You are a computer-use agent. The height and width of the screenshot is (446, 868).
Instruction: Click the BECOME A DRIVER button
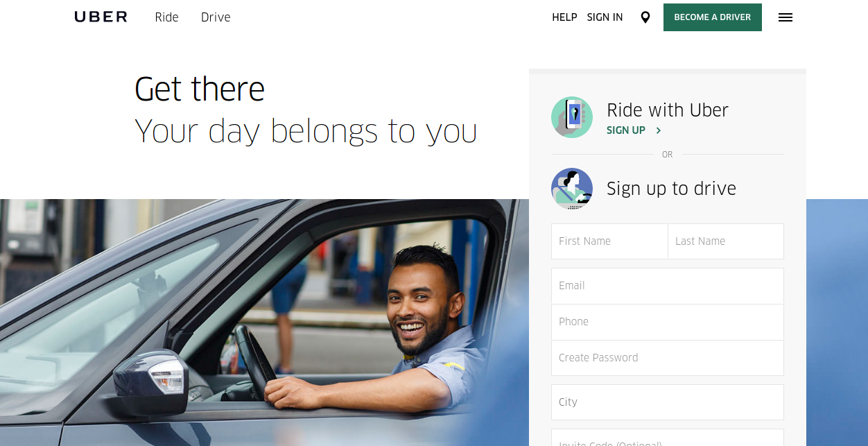pyautogui.click(x=713, y=17)
